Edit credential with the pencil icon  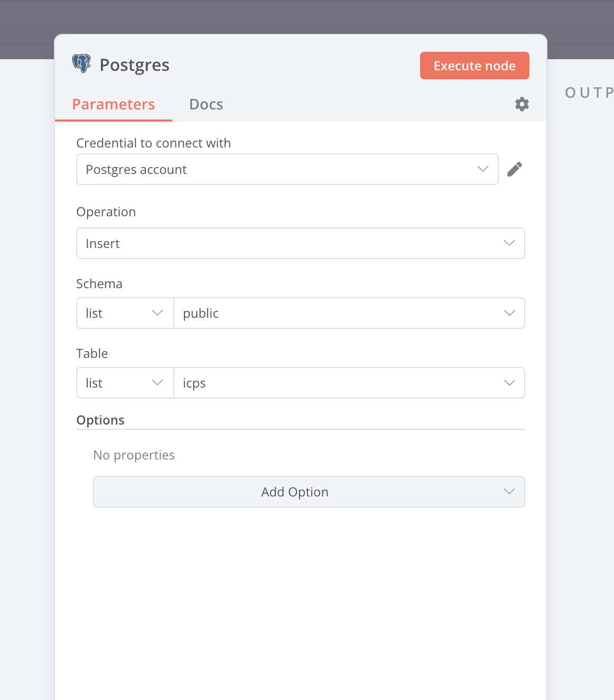point(514,169)
